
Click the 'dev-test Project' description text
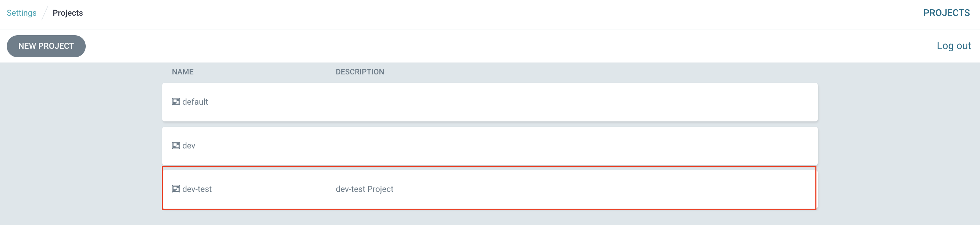pos(364,189)
